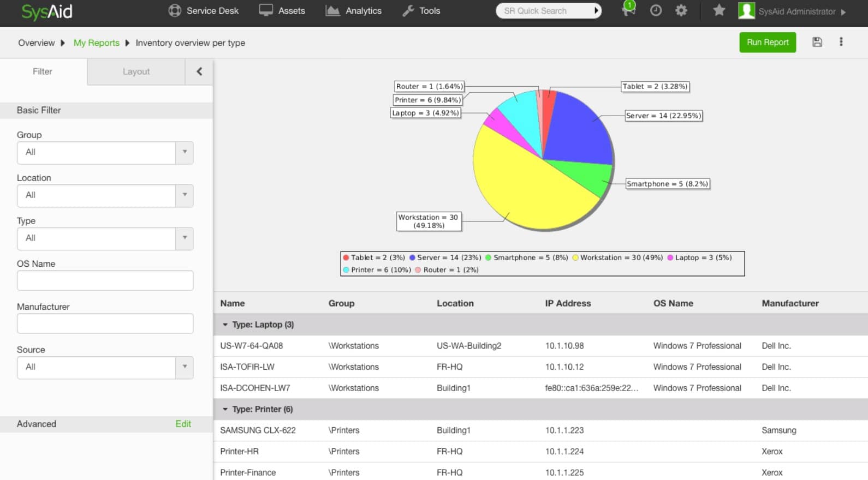
Task: Go to the Overview breadcrumb
Action: [x=36, y=43]
